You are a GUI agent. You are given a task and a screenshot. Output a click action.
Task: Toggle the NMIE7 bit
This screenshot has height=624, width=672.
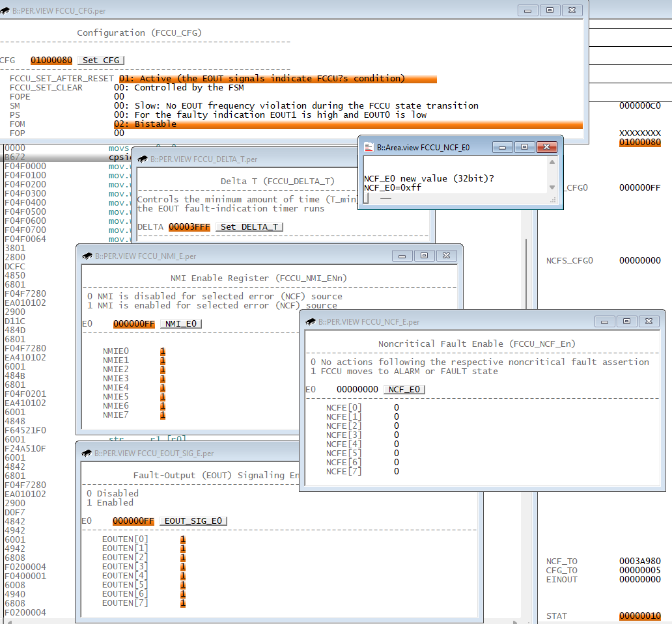(163, 415)
